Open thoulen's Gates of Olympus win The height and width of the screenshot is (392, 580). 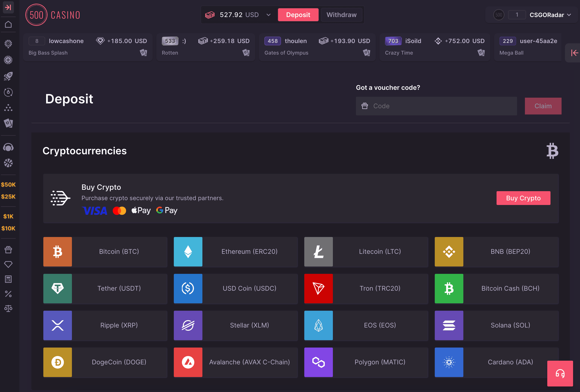click(x=317, y=47)
